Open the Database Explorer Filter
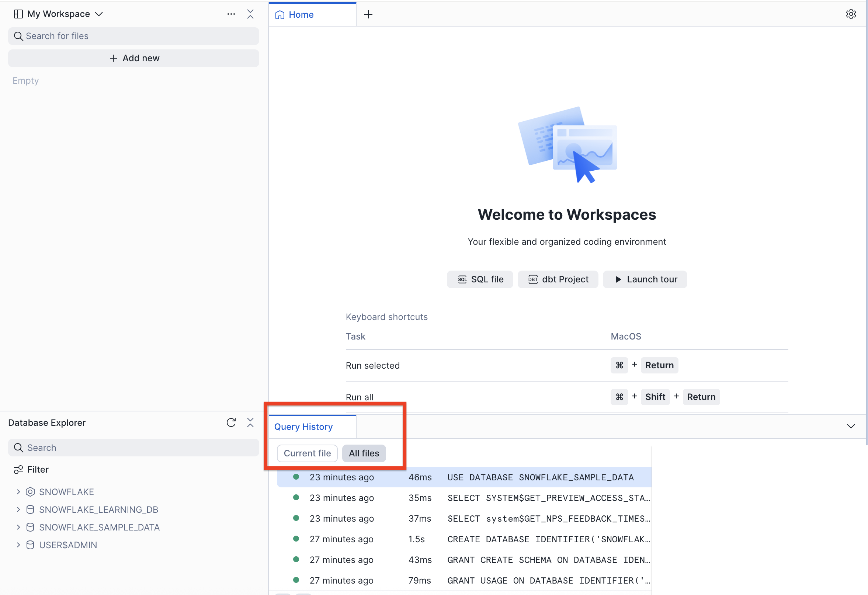The image size is (868, 595). tap(31, 470)
